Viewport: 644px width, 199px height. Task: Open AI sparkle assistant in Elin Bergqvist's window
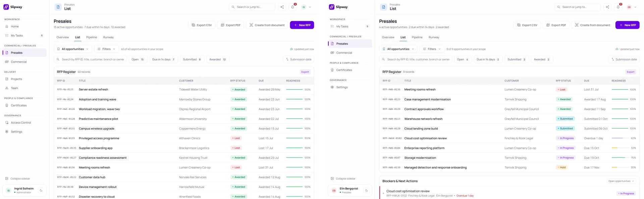[607, 7]
